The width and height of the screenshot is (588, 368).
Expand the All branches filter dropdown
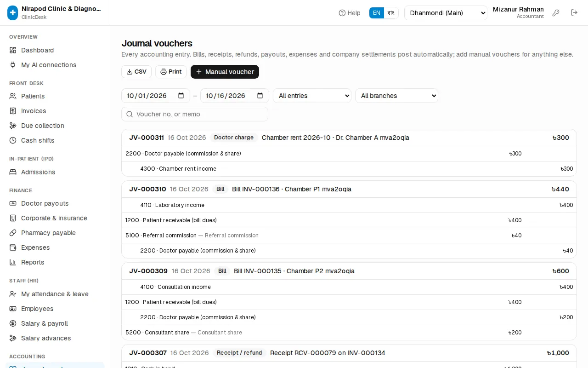click(396, 96)
